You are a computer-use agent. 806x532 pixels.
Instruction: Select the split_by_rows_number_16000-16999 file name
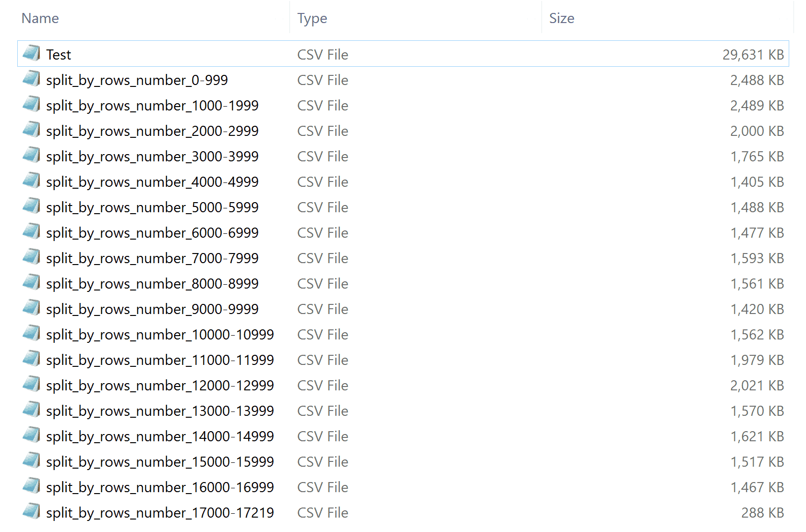tap(160, 487)
